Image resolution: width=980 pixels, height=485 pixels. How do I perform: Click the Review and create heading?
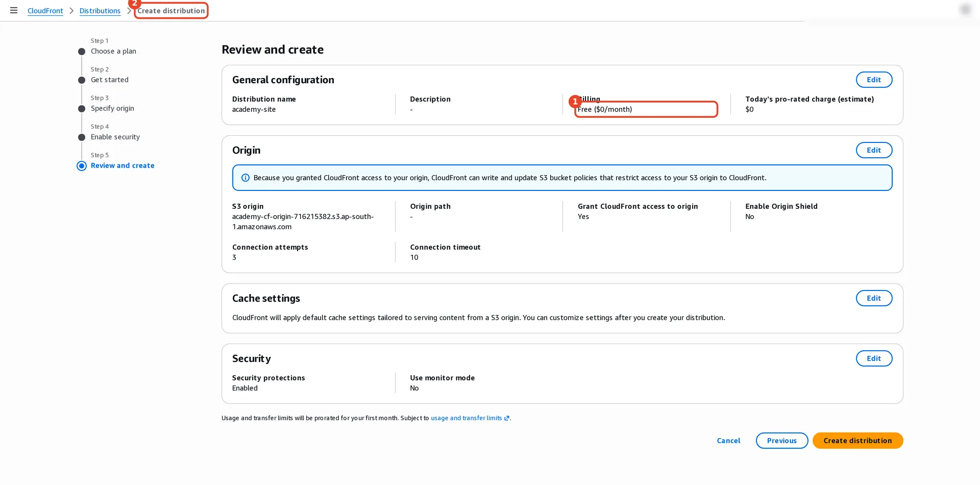273,50
